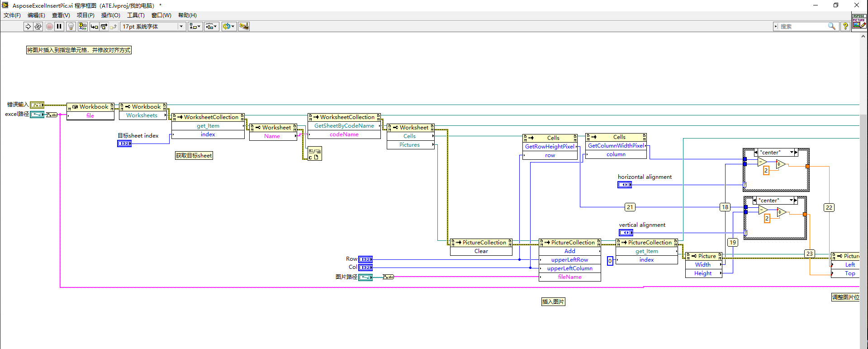Click probe number 22 on orange wire

point(829,207)
